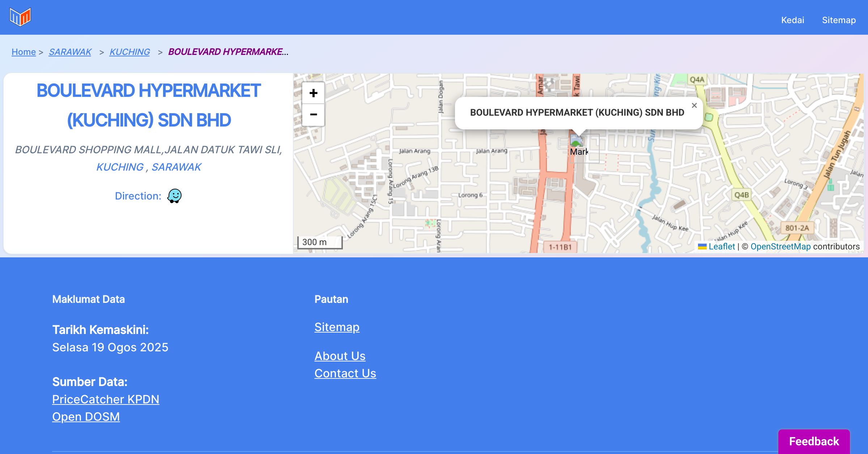Open the Kedai menu item

tap(792, 20)
